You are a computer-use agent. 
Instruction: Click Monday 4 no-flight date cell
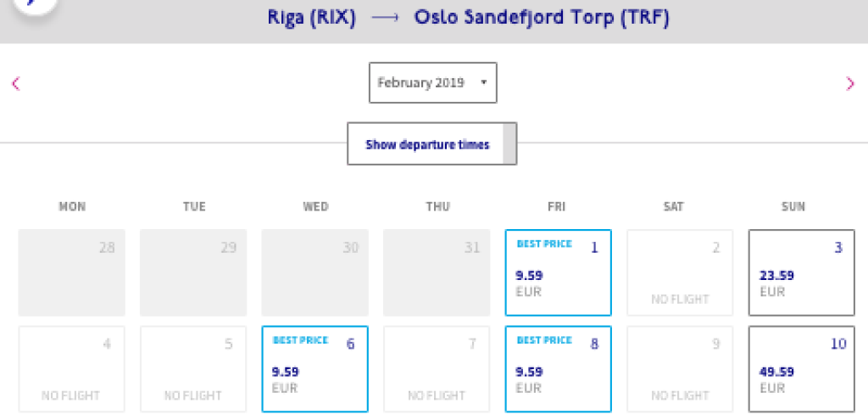(x=71, y=369)
